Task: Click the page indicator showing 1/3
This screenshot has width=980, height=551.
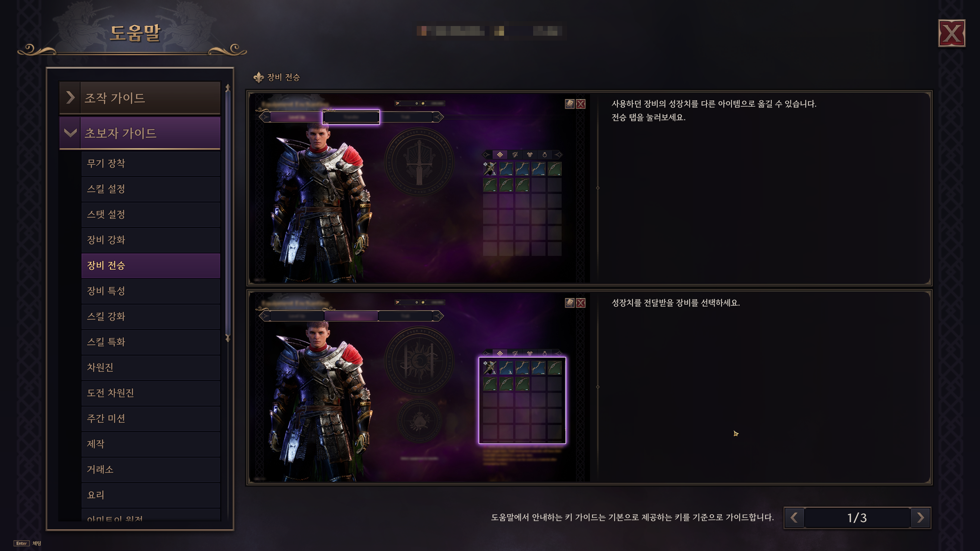Action: [x=857, y=518]
